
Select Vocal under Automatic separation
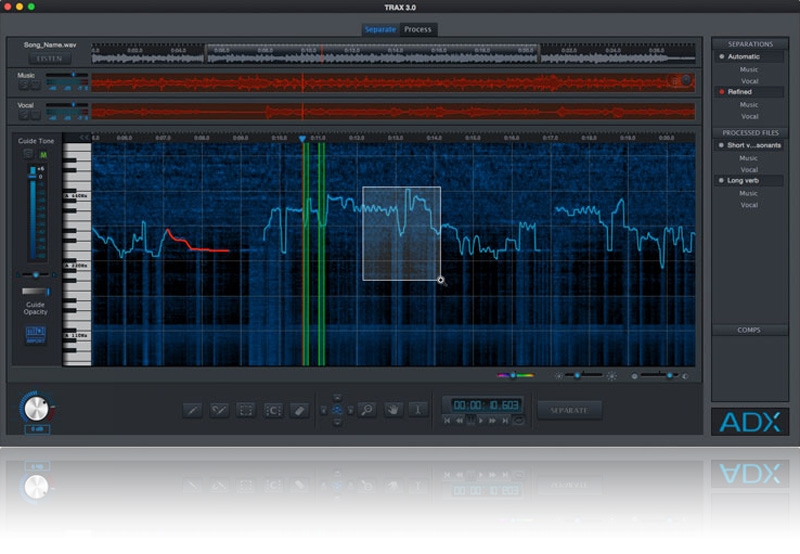click(749, 81)
